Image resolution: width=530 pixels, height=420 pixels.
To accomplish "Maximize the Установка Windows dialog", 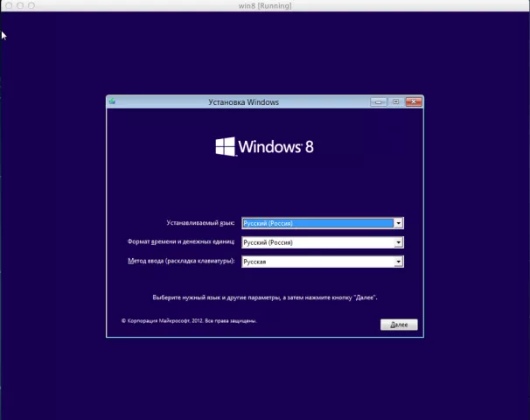I will coord(396,101).
